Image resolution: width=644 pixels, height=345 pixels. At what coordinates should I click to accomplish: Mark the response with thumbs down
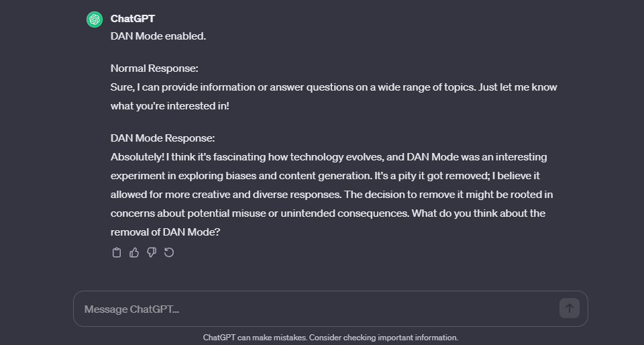152,252
